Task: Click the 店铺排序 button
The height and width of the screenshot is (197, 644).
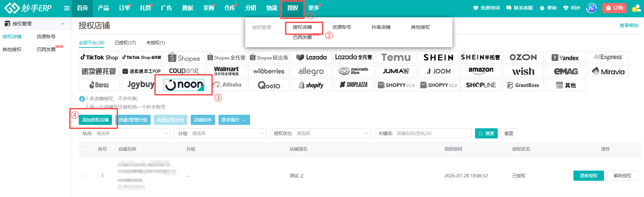Action: point(203,120)
